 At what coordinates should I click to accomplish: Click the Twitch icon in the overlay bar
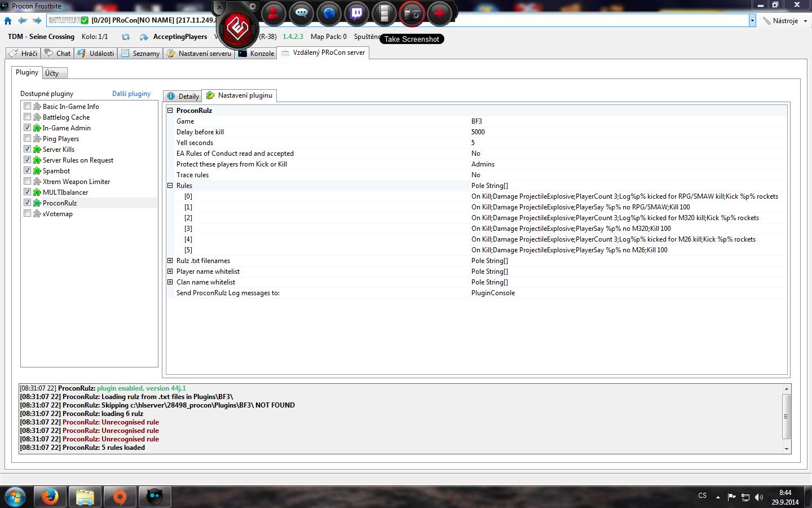point(356,14)
